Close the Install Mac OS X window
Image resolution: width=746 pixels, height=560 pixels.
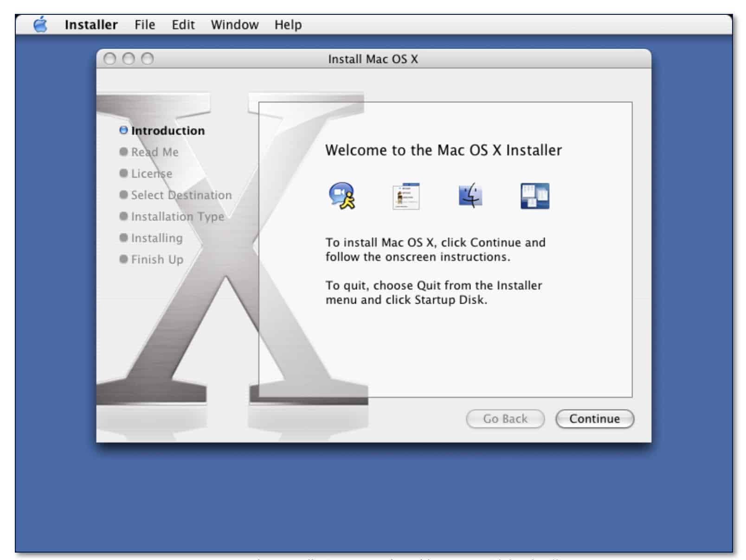point(110,59)
